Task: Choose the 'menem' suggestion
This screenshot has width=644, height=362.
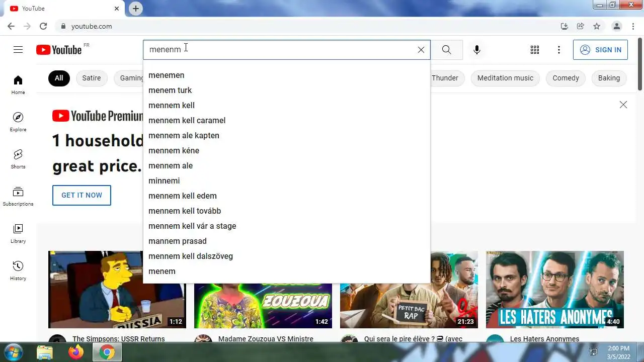Action: click(287, 271)
